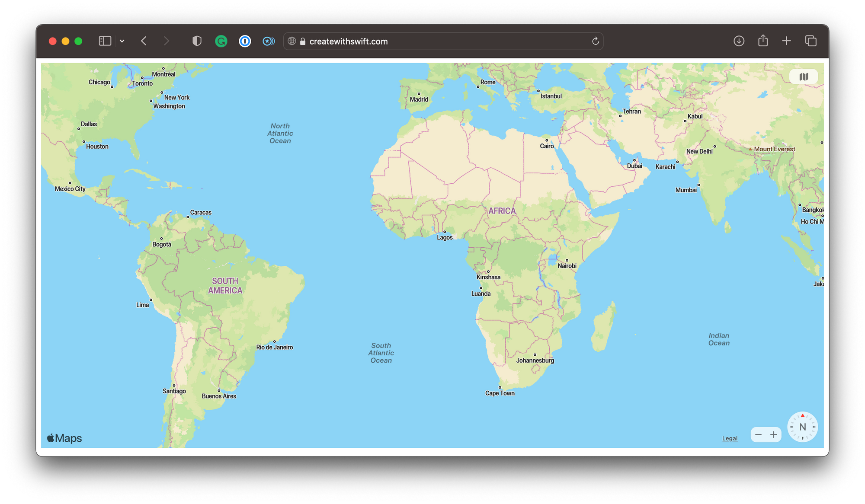
Task: Toggle the Safari sidebar
Action: [105, 41]
